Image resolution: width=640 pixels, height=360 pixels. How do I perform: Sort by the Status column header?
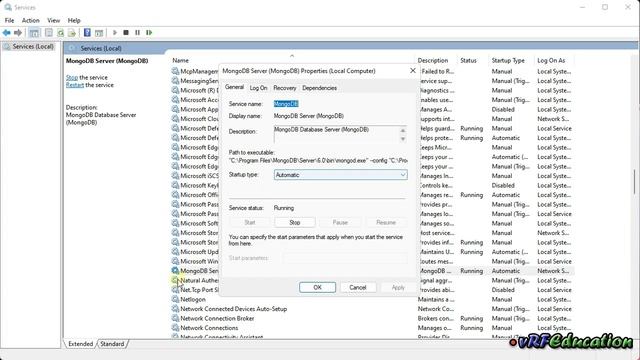tap(469, 60)
